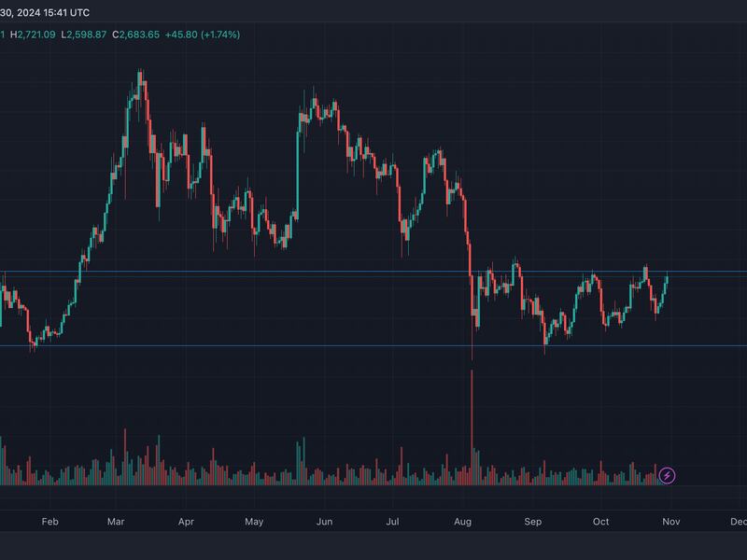747x560 pixels.
Task: Click the Aug label on time axis
Action: coord(463,522)
